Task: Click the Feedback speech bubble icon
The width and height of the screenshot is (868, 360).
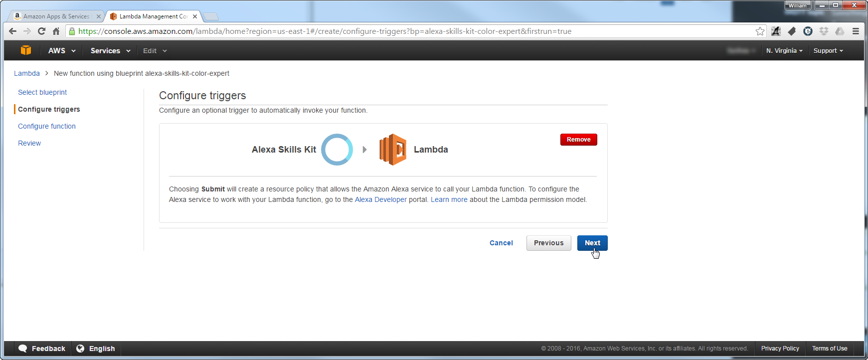Action: 23,349
